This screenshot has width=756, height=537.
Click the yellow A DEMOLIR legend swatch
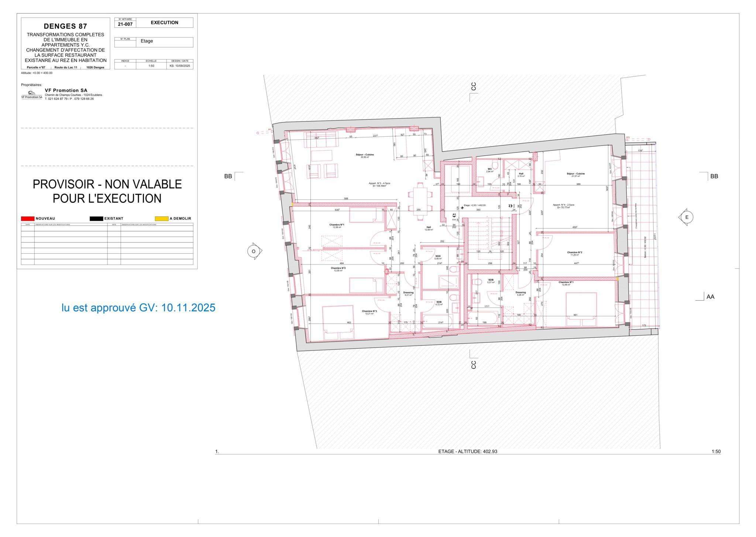[162, 219]
